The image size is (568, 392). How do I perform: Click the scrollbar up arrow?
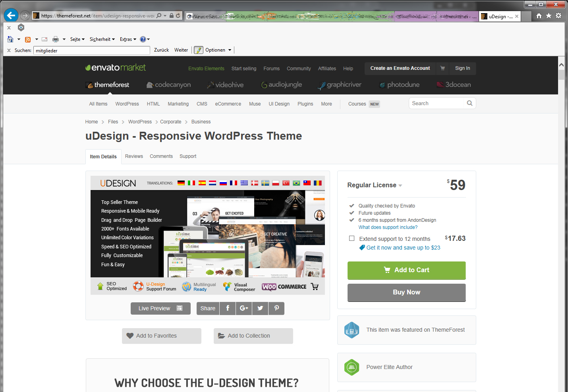tap(561, 64)
